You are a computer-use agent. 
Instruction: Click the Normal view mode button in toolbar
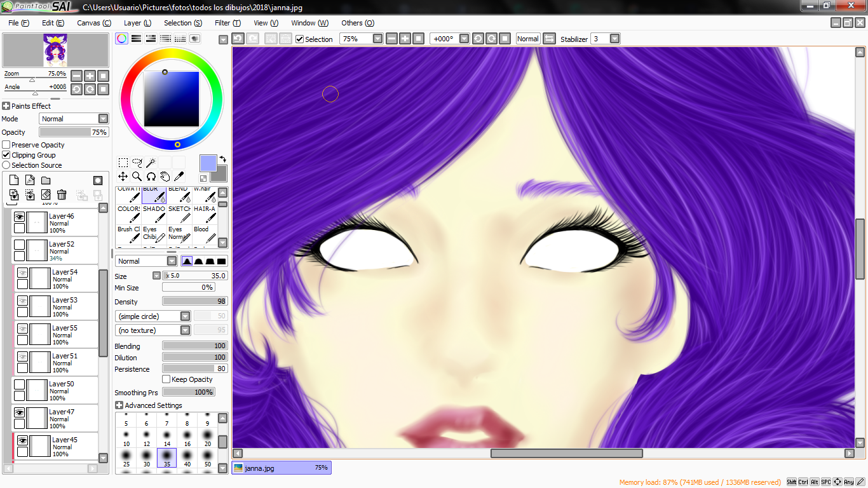[527, 39]
